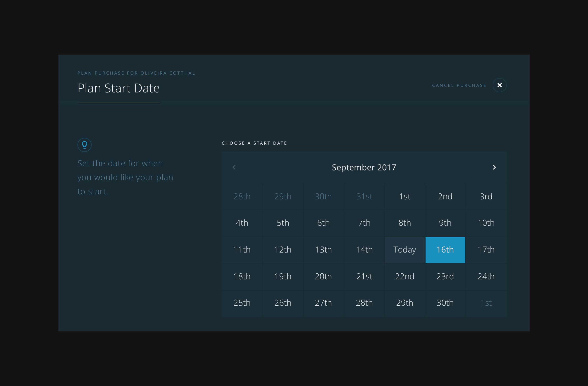The height and width of the screenshot is (386, 588).
Task: Click the September 2017 month label
Action: (364, 167)
